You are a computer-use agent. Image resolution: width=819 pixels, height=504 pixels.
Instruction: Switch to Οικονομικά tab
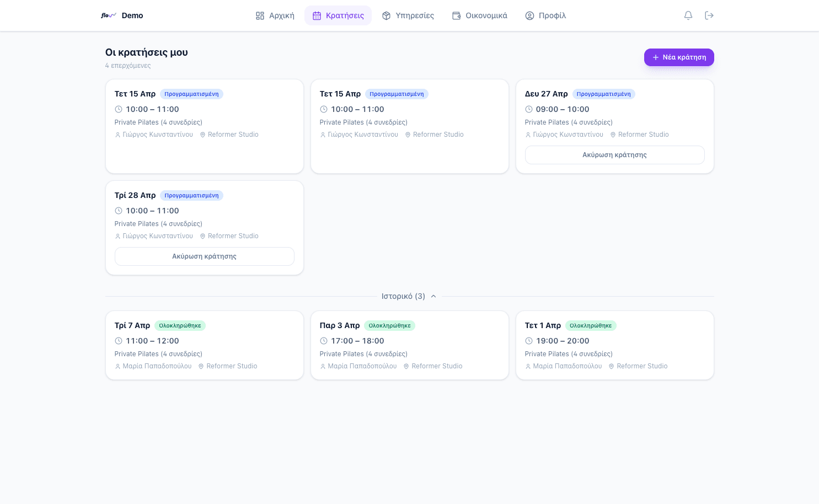[479, 15]
